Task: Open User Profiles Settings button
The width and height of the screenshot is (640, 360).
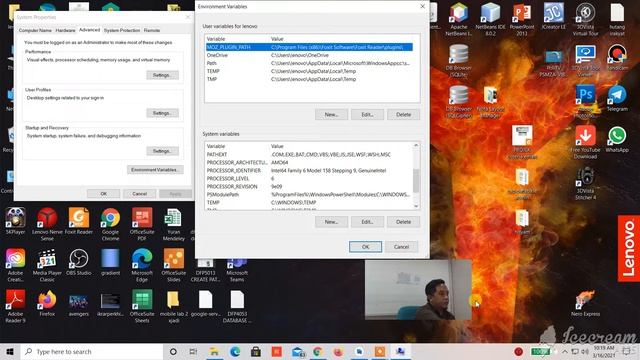Action: pyautogui.click(x=162, y=113)
